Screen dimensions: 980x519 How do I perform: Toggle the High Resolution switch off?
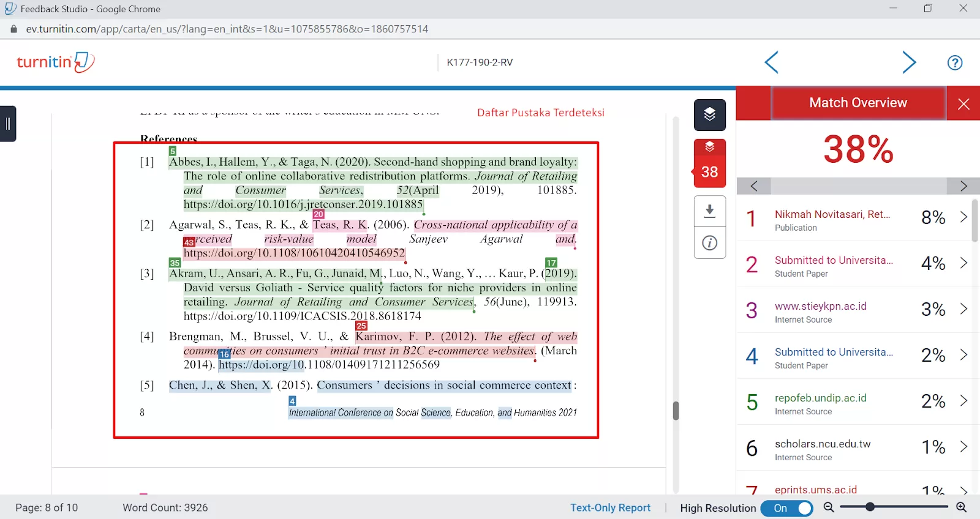click(787, 508)
